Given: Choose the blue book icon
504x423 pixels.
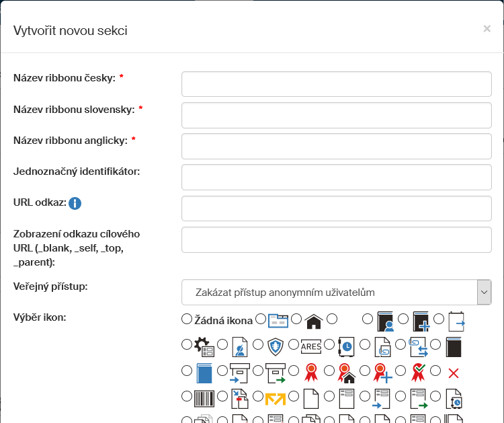Looking at the screenshot, I should [x=204, y=372].
